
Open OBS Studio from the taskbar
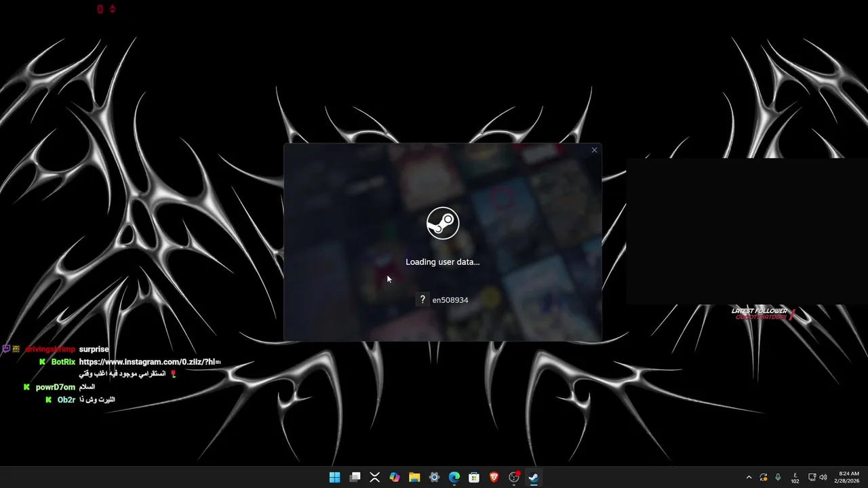(514, 477)
